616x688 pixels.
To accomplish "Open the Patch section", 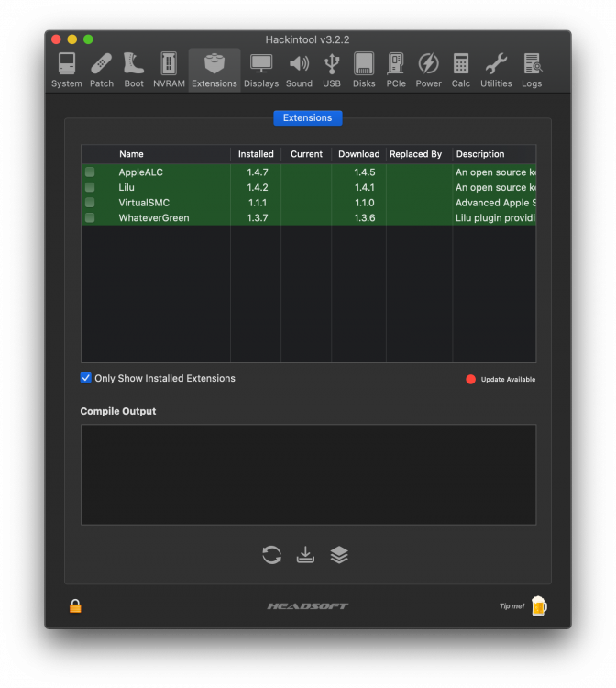I will [x=102, y=71].
